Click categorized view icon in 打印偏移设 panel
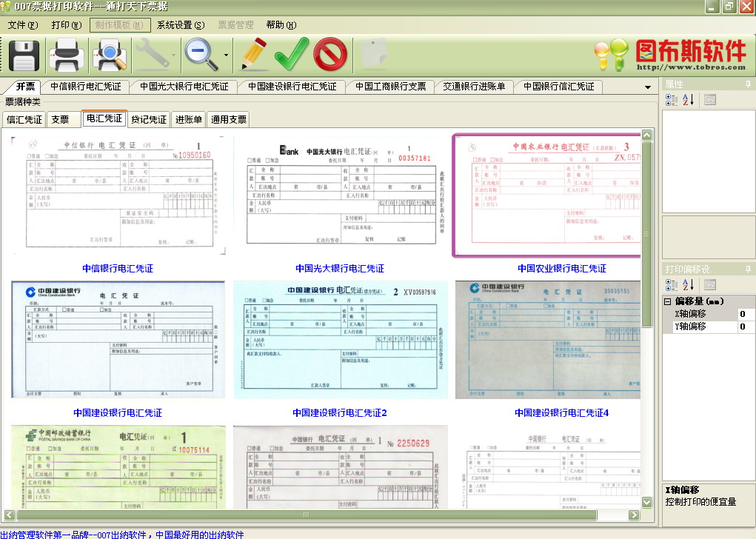This screenshot has height=539, width=756. point(671,284)
